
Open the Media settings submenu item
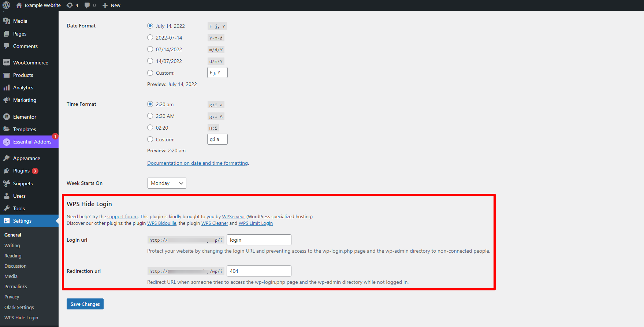(11, 276)
